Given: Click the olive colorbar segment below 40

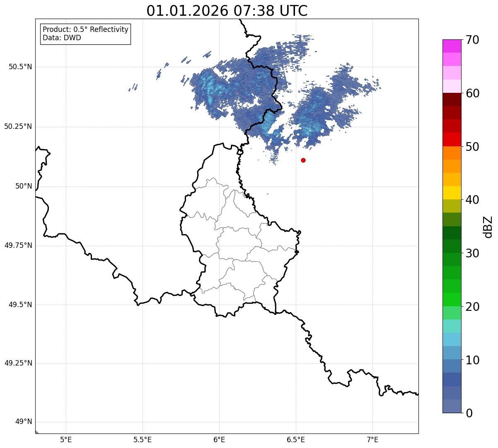Looking at the screenshot, I should click(452, 206).
